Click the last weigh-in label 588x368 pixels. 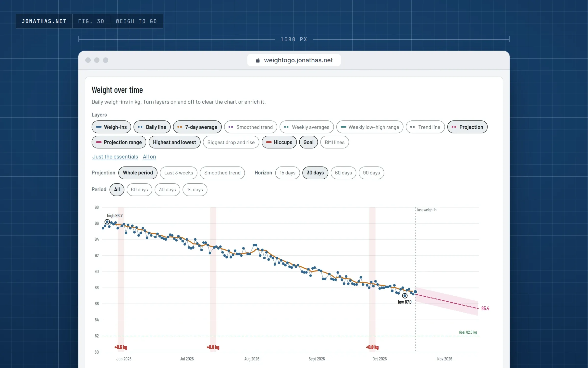[427, 210]
